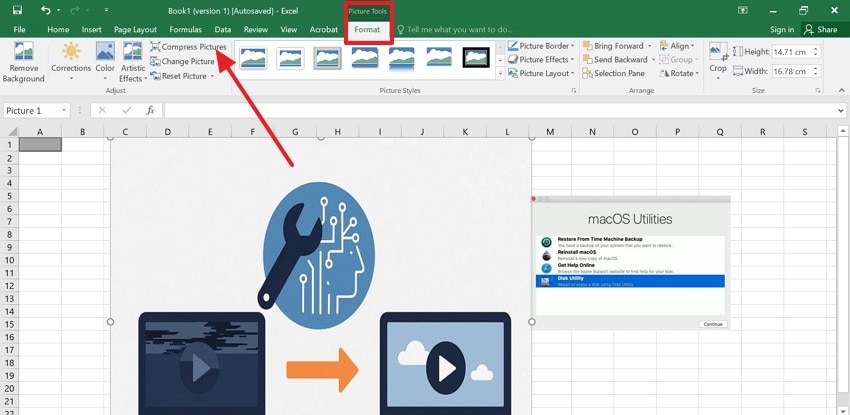Open the Send Backward dropdown arrow

(653, 60)
